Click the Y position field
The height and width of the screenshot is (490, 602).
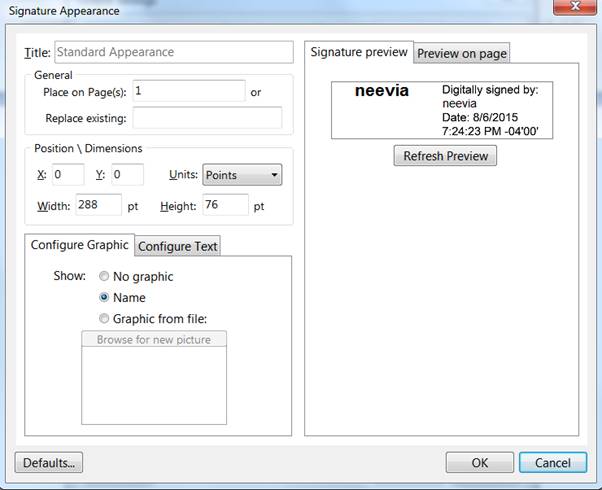[127, 175]
